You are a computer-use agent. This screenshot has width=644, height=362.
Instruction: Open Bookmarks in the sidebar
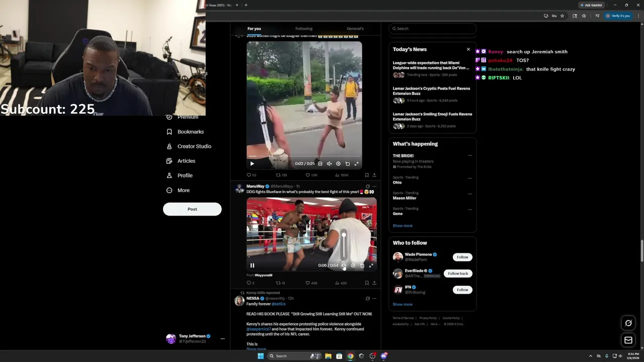[x=185, y=132]
